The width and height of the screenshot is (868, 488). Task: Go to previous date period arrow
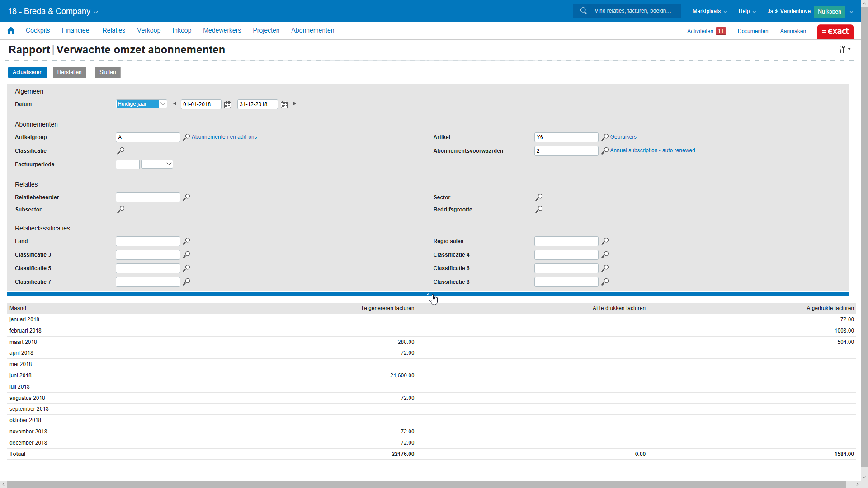175,104
